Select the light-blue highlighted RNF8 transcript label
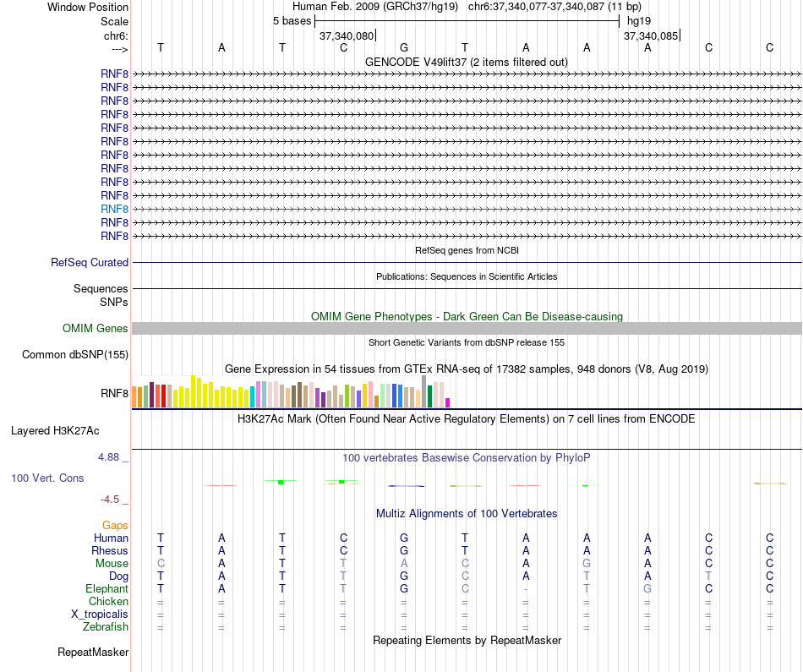The image size is (803, 672). pos(114,209)
